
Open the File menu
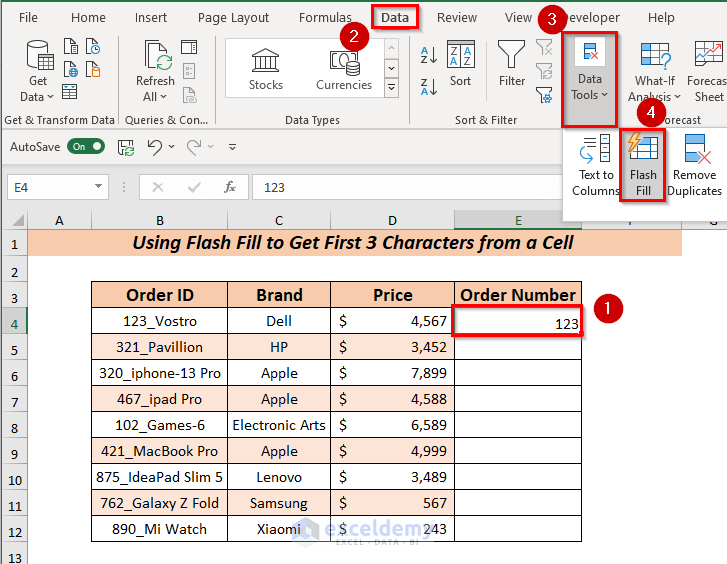(x=29, y=18)
